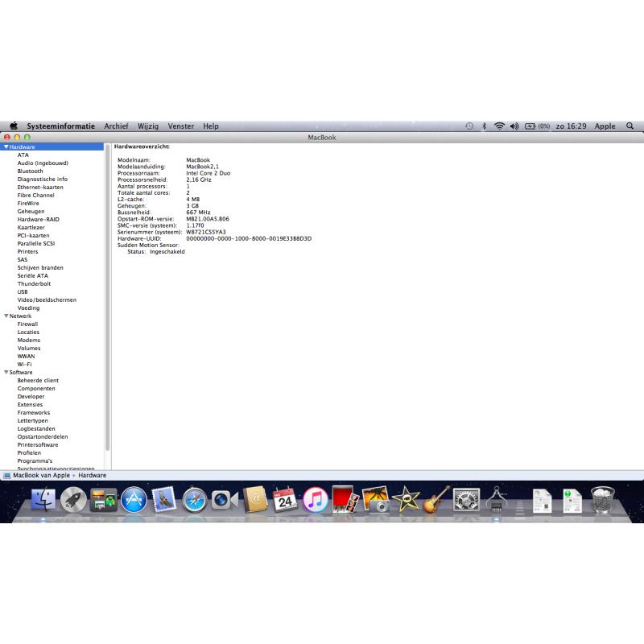Click serial number value W8721CS5YA3
644x644 pixels.
[x=206, y=232]
